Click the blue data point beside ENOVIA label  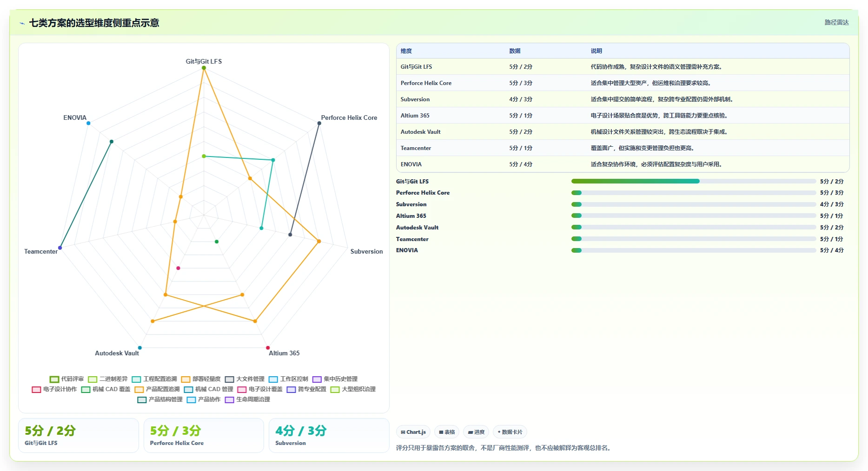pyautogui.click(x=88, y=123)
